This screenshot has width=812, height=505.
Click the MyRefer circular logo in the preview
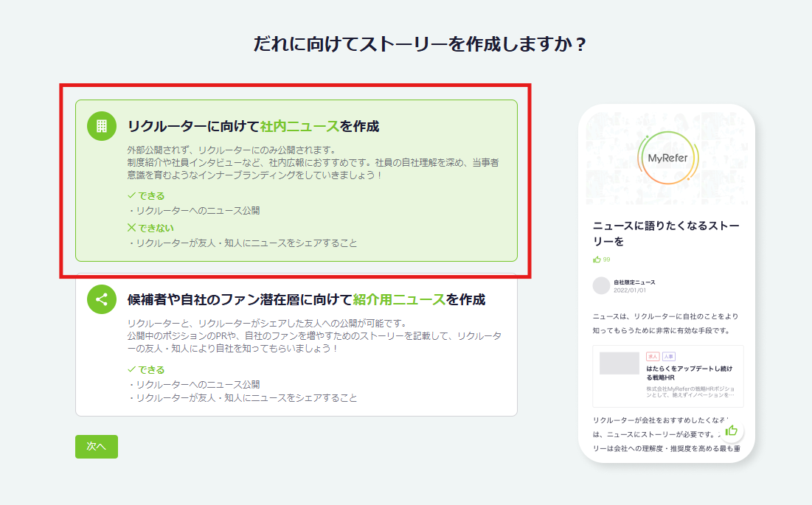(666, 158)
